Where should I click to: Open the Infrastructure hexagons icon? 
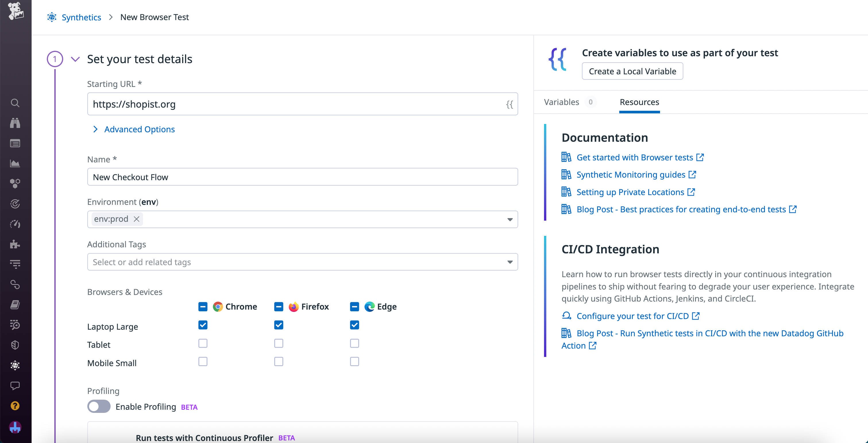tap(15, 183)
